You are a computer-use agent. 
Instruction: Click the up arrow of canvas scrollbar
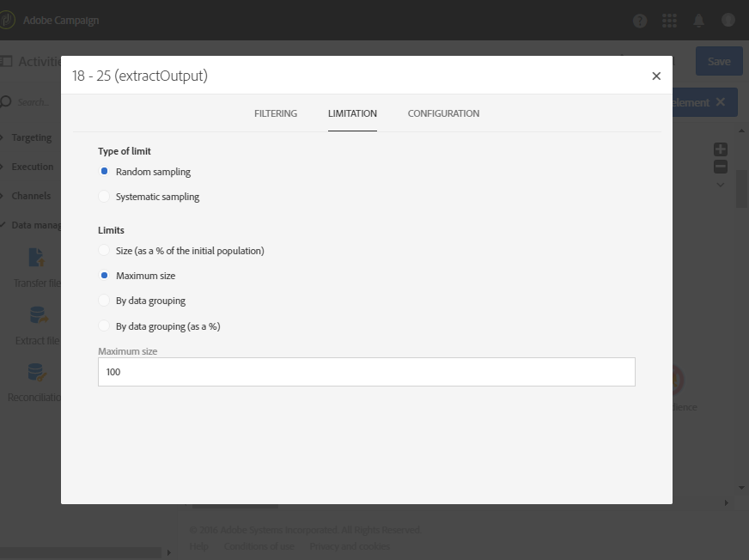[741, 131]
